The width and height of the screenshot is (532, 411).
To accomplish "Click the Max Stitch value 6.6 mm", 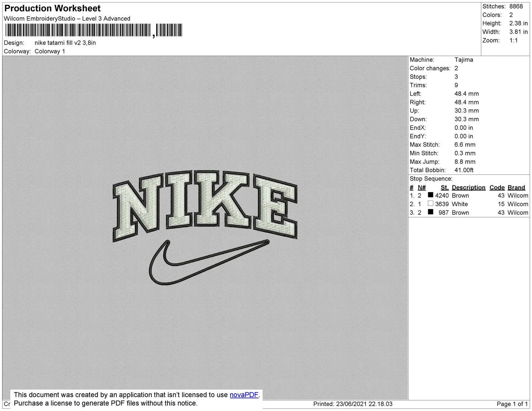I will (x=465, y=145).
